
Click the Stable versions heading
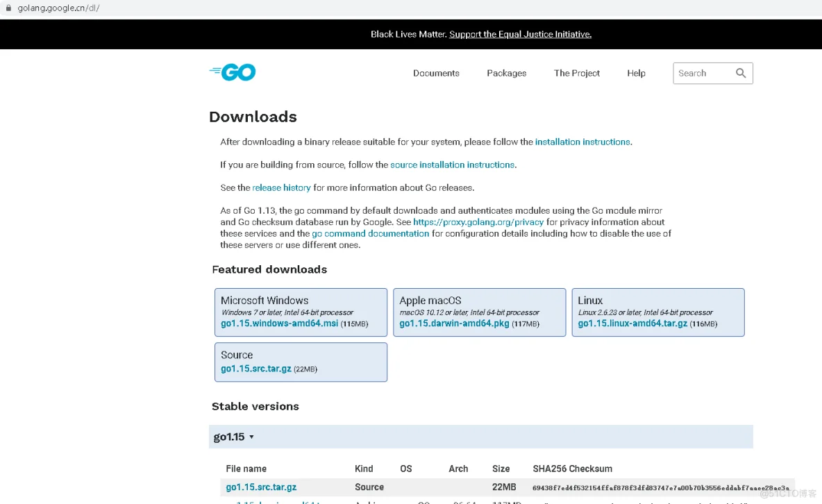pos(255,406)
